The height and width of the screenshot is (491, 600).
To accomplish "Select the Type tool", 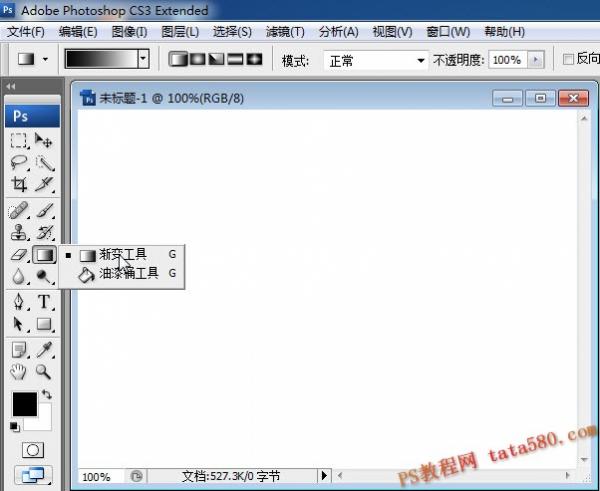I will tap(44, 302).
